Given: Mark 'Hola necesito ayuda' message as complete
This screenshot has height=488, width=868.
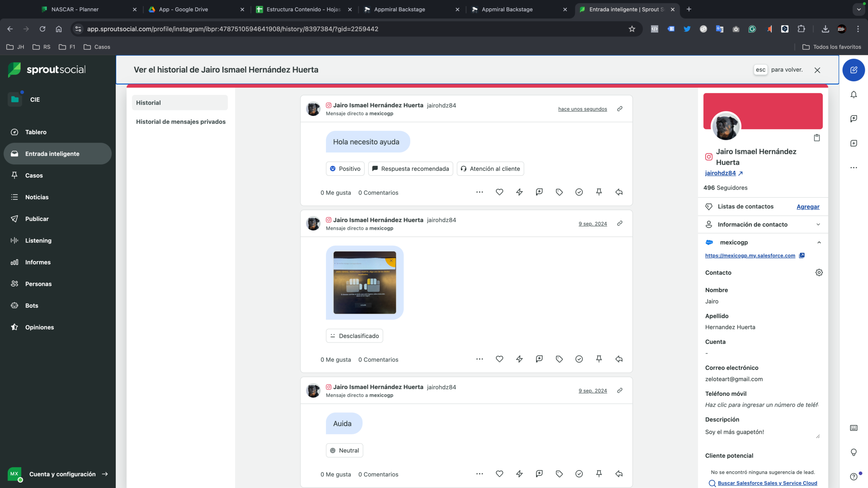Looking at the screenshot, I should tap(579, 192).
